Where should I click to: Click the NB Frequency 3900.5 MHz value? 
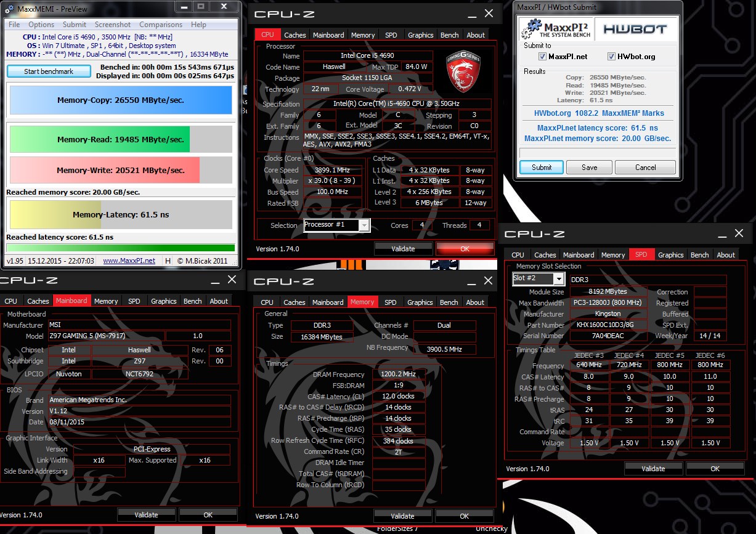[x=444, y=349]
